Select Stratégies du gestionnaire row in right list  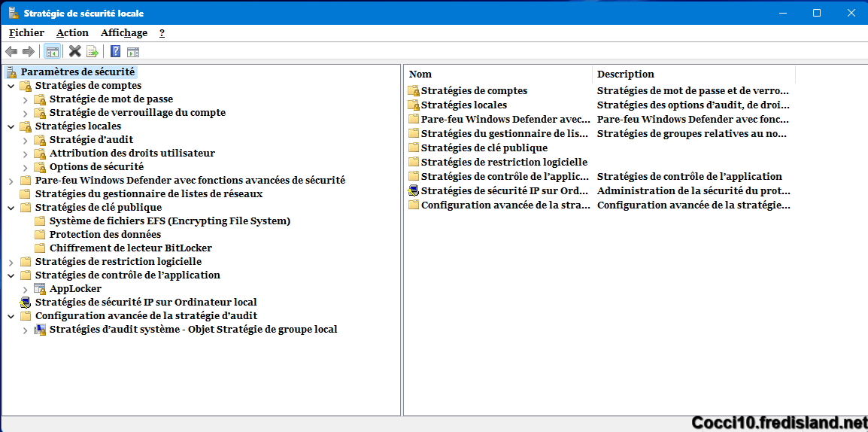click(504, 133)
